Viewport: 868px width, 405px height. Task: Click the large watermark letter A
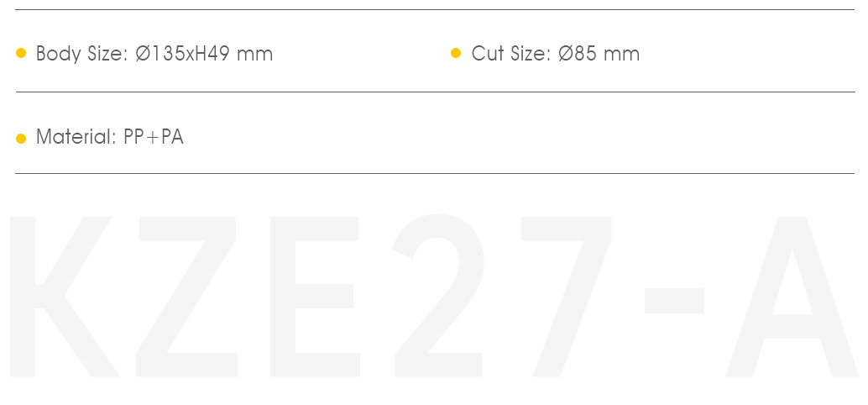792,297
